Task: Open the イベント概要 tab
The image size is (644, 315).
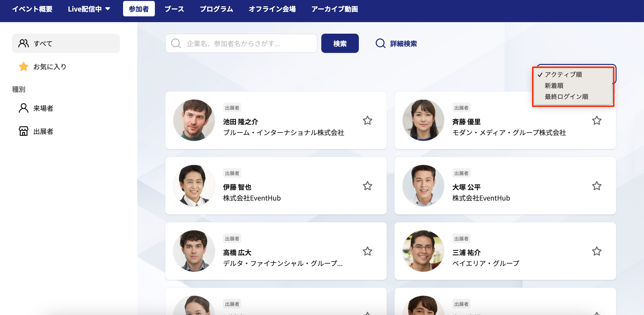Action: coord(32,9)
